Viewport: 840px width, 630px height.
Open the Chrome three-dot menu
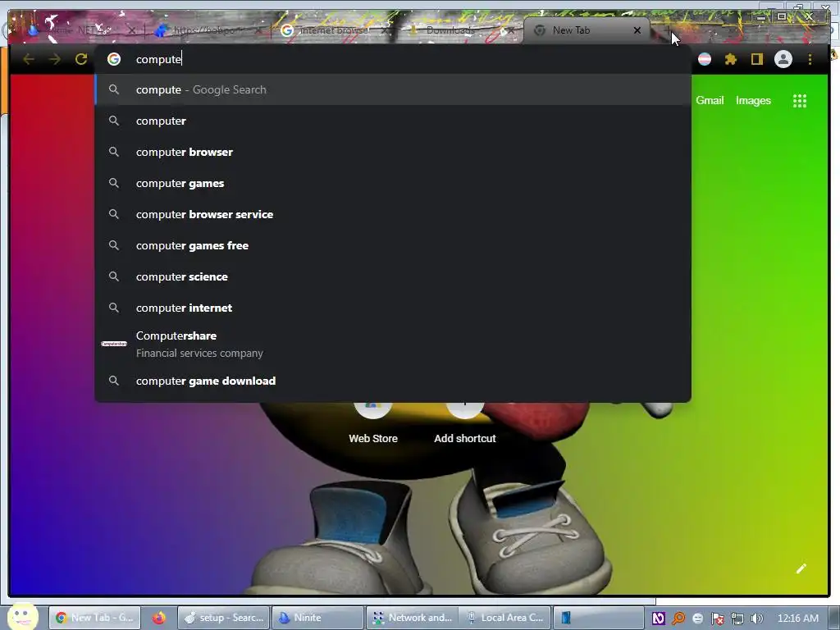[810, 59]
